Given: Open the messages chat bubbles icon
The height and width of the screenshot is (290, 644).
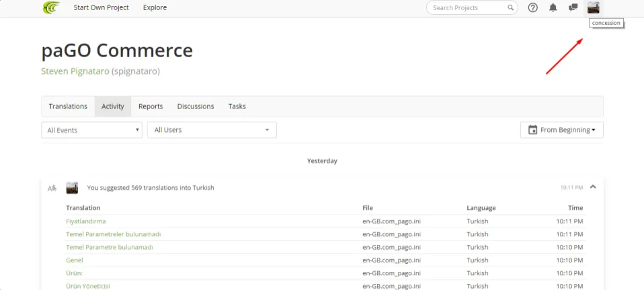Looking at the screenshot, I should [x=573, y=7].
